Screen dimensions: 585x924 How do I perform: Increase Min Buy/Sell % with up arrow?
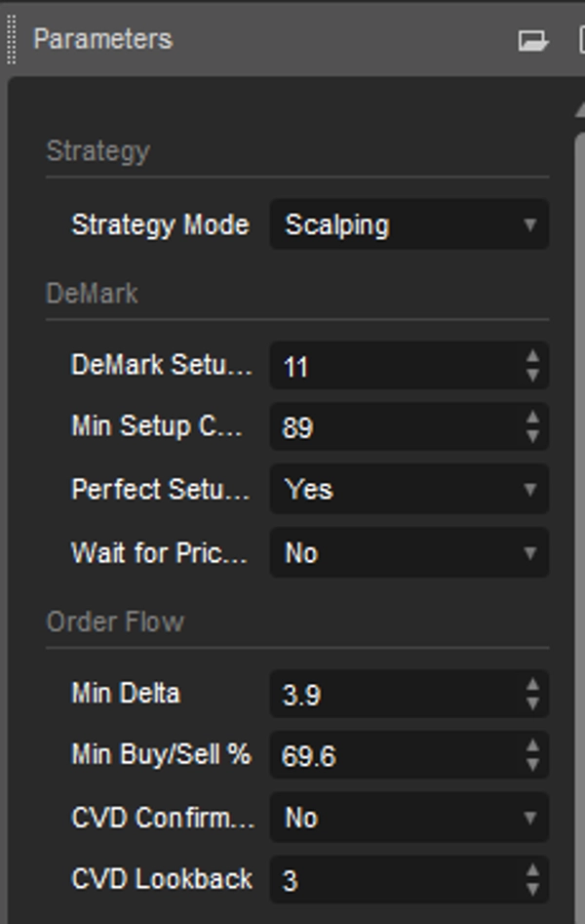click(x=532, y=746)
